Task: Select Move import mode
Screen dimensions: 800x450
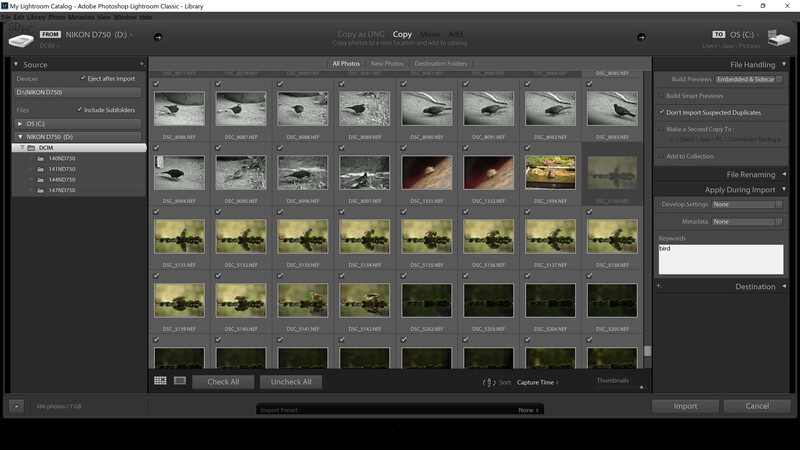Action: [x=430, y=34]
